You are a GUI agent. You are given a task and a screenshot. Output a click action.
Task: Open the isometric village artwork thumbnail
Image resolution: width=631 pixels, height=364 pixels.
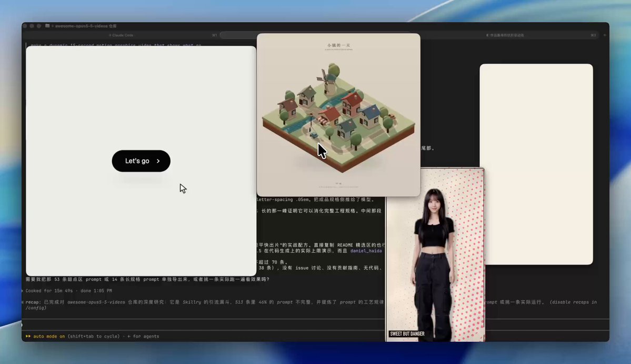click(x=338, y=115)
